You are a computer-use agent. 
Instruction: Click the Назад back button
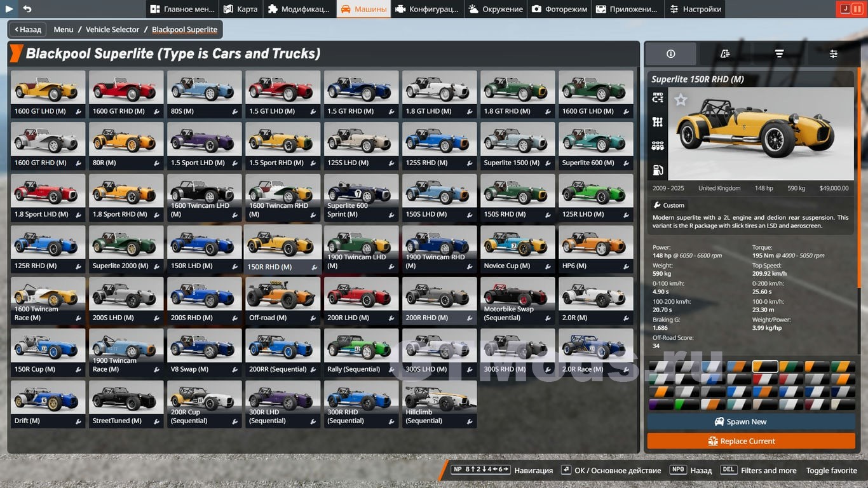[x=28, y=29]
